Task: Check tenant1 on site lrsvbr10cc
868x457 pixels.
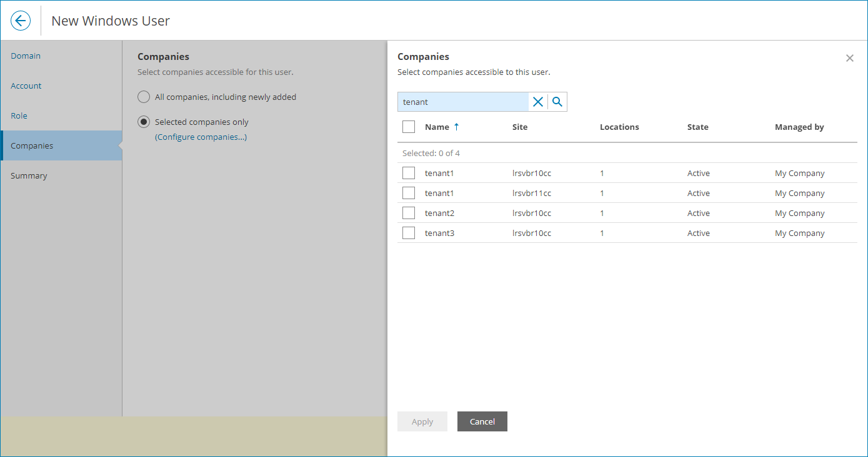Action: 409,173
